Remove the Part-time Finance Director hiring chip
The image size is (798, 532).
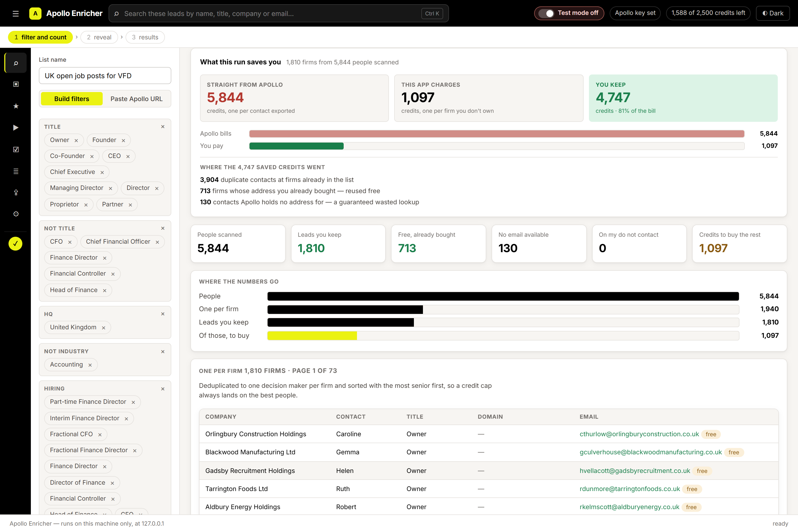click(133, 402)
